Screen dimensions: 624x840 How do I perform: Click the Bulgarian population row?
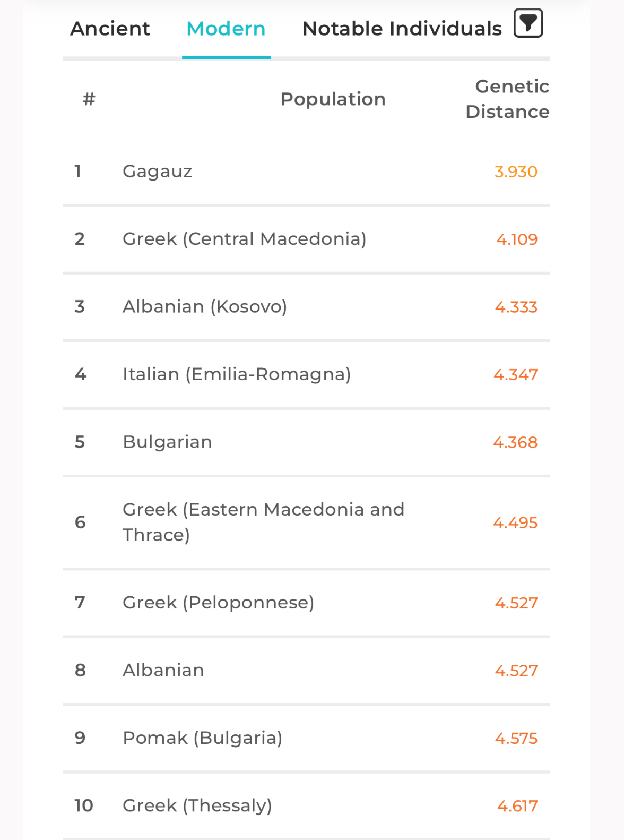coord(167,442)
